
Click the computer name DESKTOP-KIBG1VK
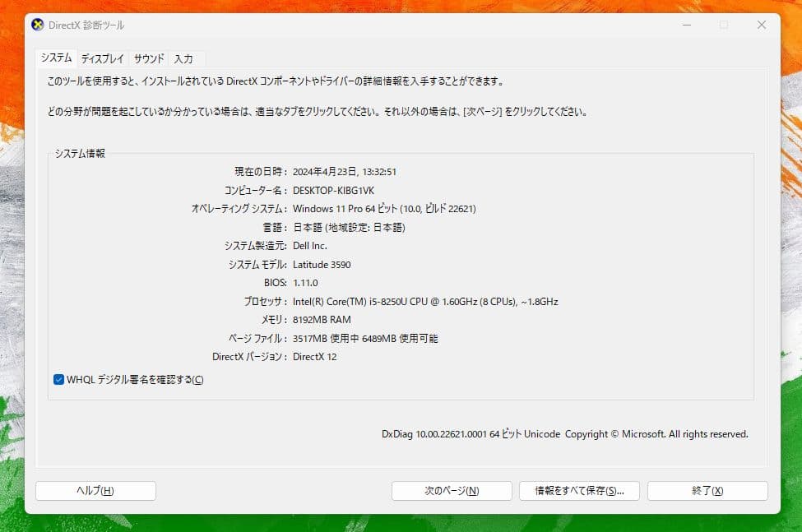(333, 190)
